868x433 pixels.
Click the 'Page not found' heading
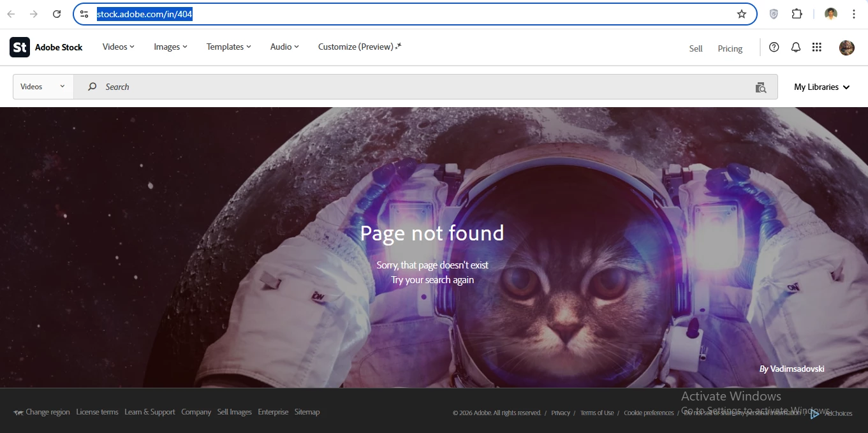tap(432, 233)
